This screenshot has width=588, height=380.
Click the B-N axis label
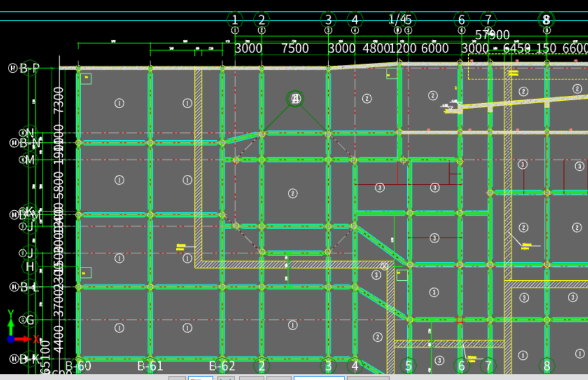coord(30,143)
